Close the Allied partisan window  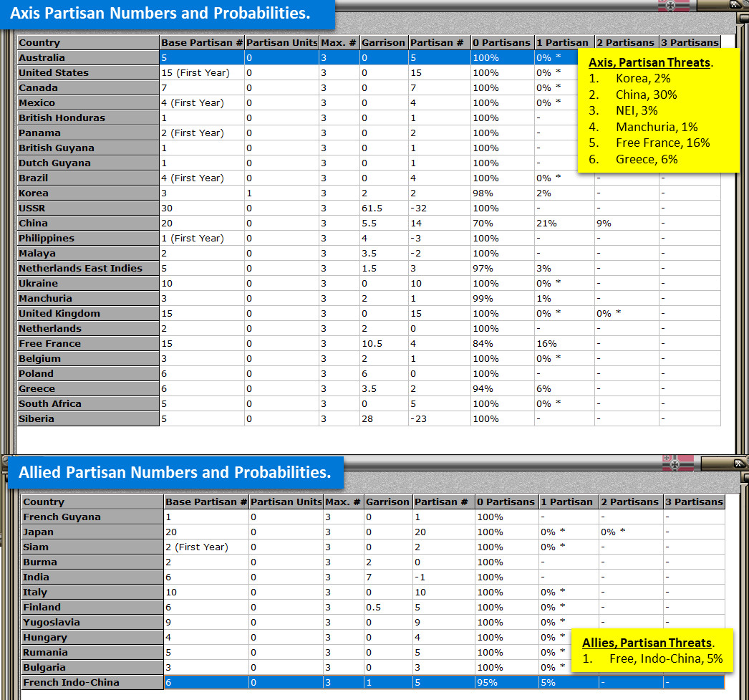point(738,463)
